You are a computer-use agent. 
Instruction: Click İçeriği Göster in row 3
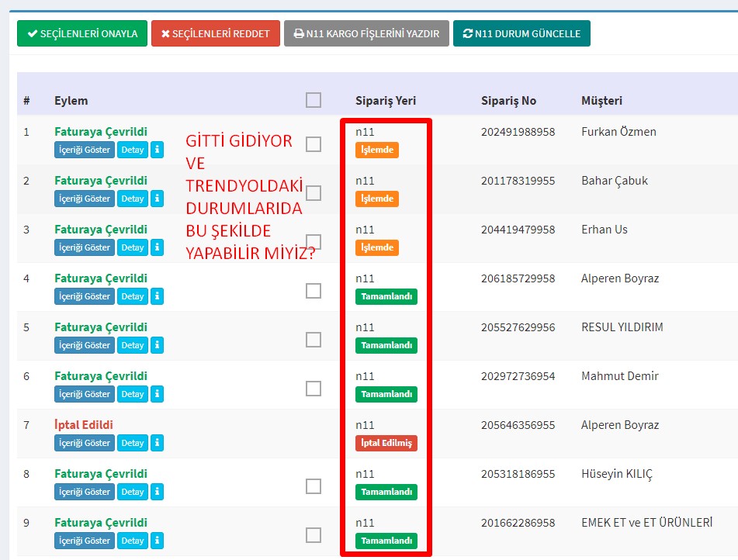point(85,247)
